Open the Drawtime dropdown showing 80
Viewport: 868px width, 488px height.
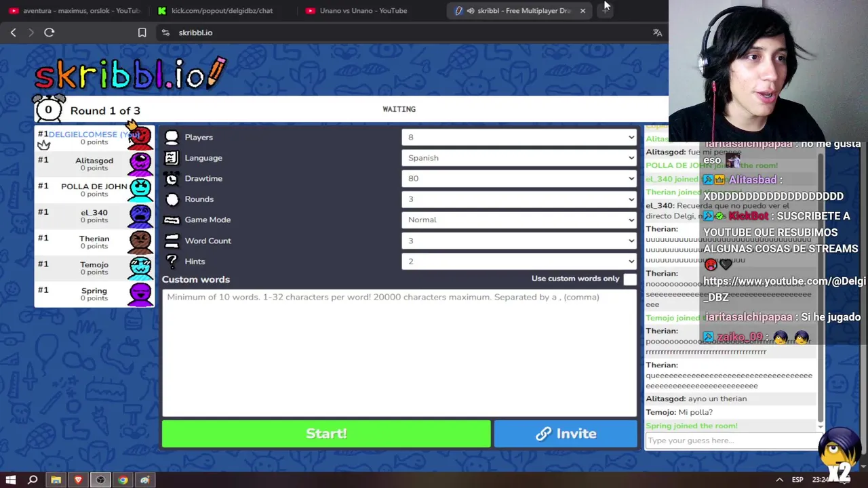[519, 179]
